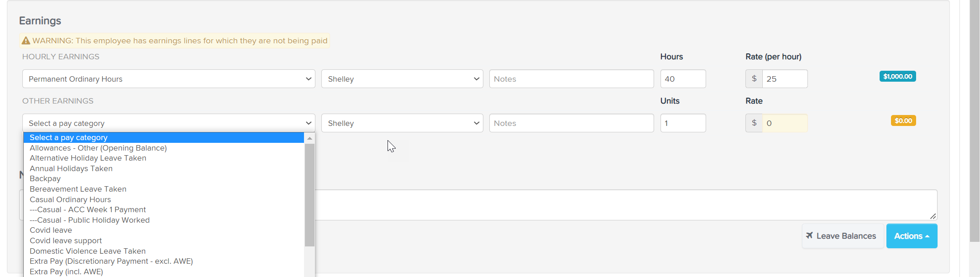Open Leave Balances
The image size is (980, 277).
tap(843, 236)
